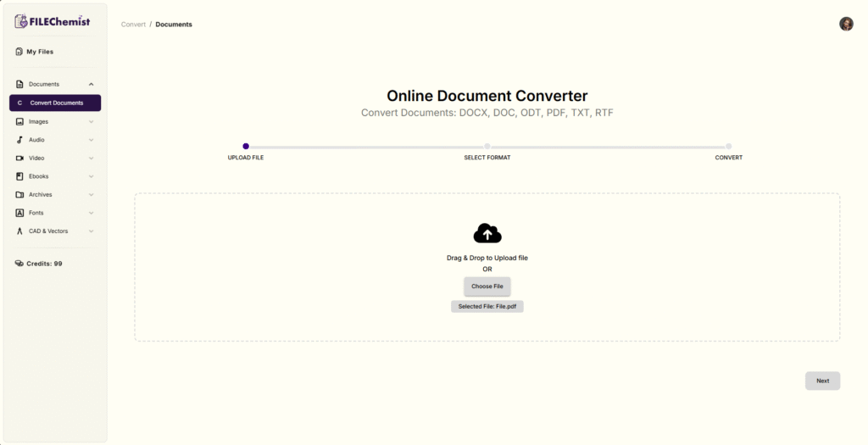
Task: Click the Convert breadcrumb link
Action: point(133,25)
